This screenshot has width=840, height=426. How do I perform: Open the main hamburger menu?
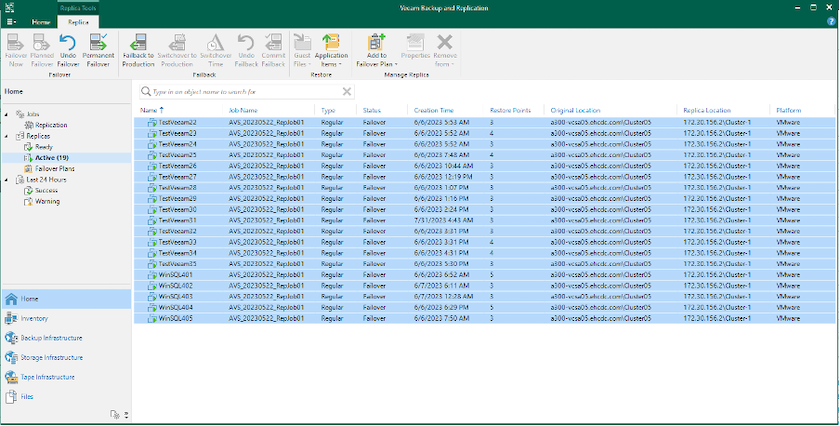[11, 20]
